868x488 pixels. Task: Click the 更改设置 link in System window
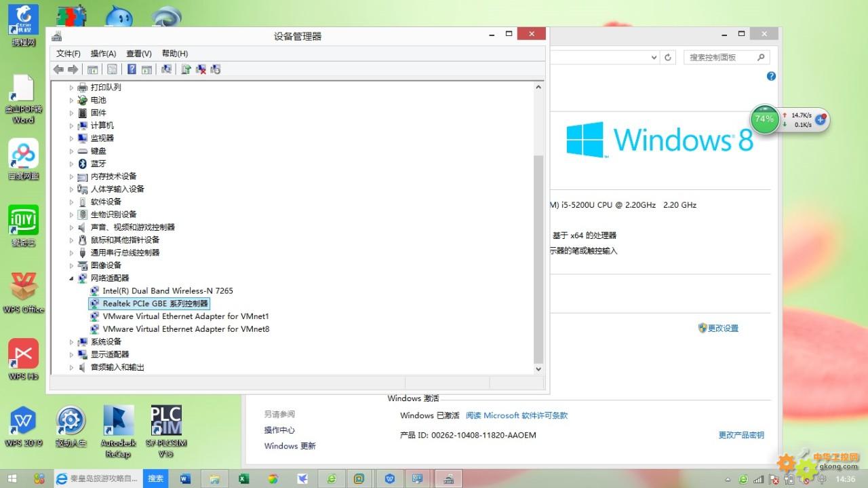[723, 329]
